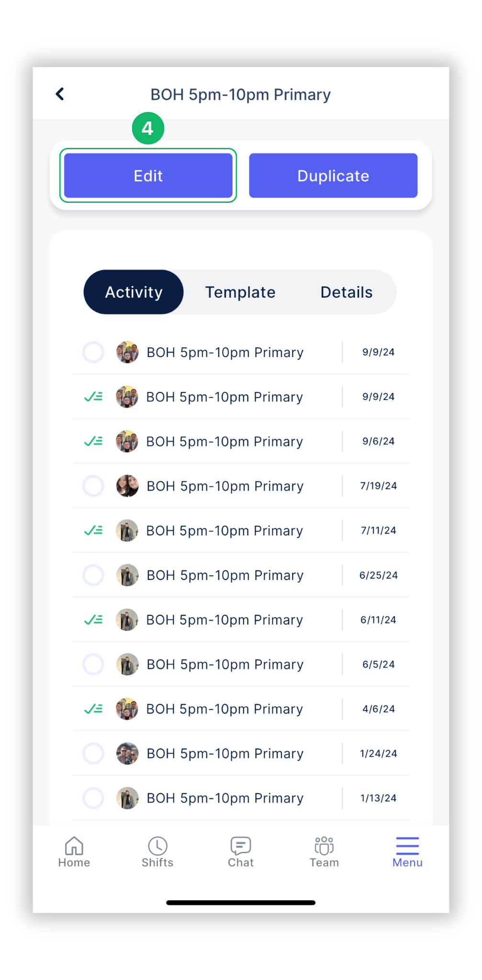The width and height of the screenshot is (482, 980).
Task: Tap the green checkmark next to the 7/11/24 shift
Action: pyautogui.click(x=94, y=530)
